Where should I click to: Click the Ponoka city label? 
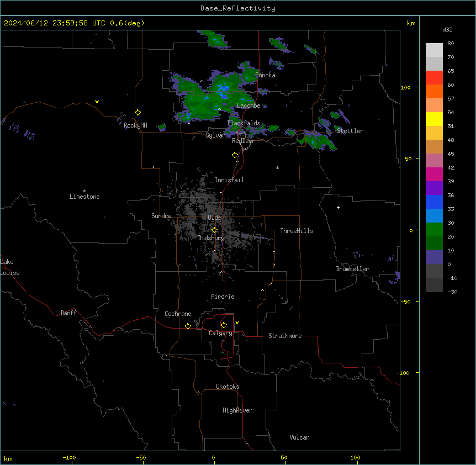[x=265, y=75]
